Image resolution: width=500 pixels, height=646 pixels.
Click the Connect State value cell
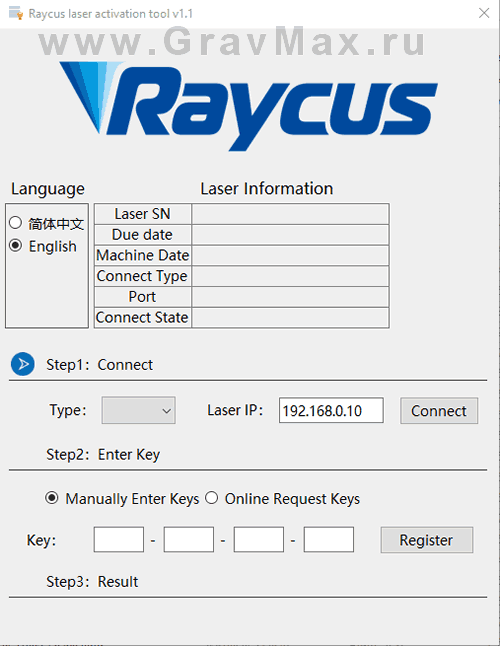coord(290,318)
